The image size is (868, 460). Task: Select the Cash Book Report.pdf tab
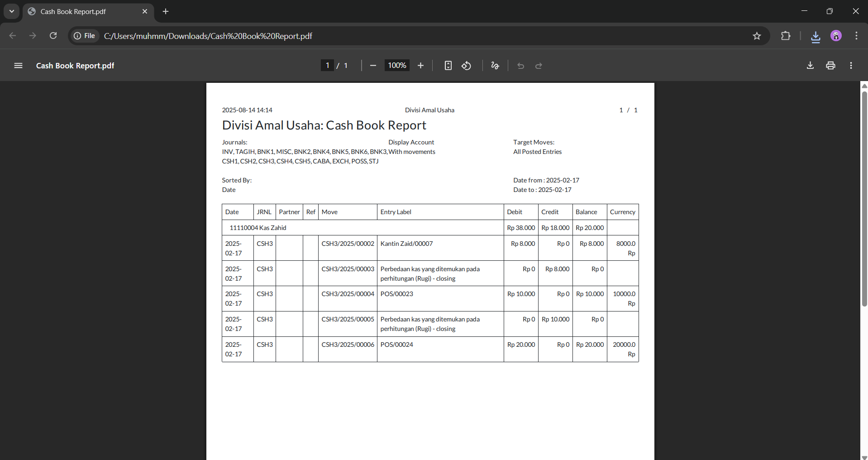pyautogui.click(x=81, y=11)
